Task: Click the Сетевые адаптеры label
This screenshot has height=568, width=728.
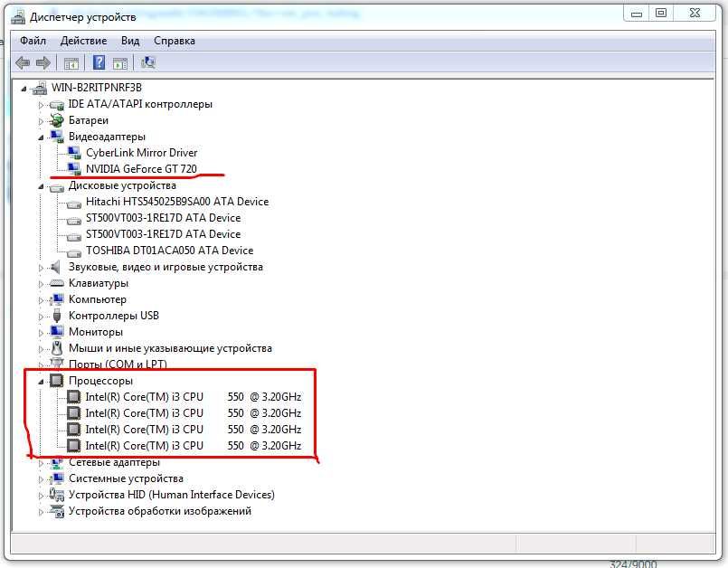Action: click(x=114, y=462)
